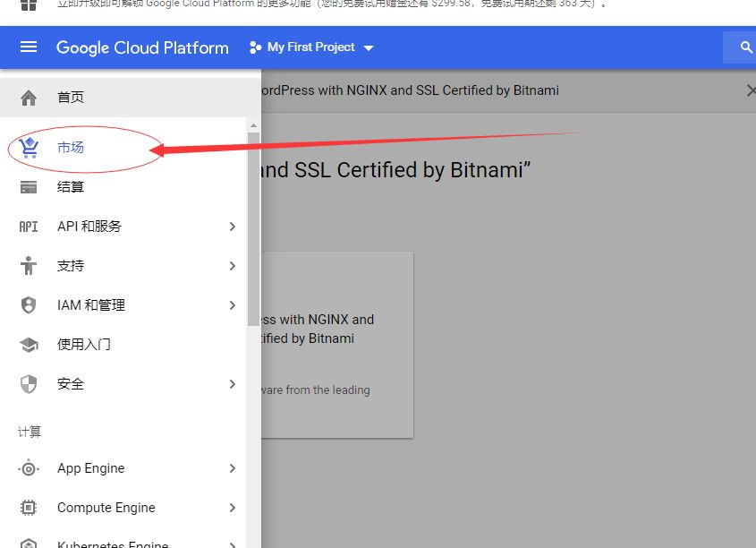
Task: Click the Compute Engine chip icon
Action: (29, 508)
